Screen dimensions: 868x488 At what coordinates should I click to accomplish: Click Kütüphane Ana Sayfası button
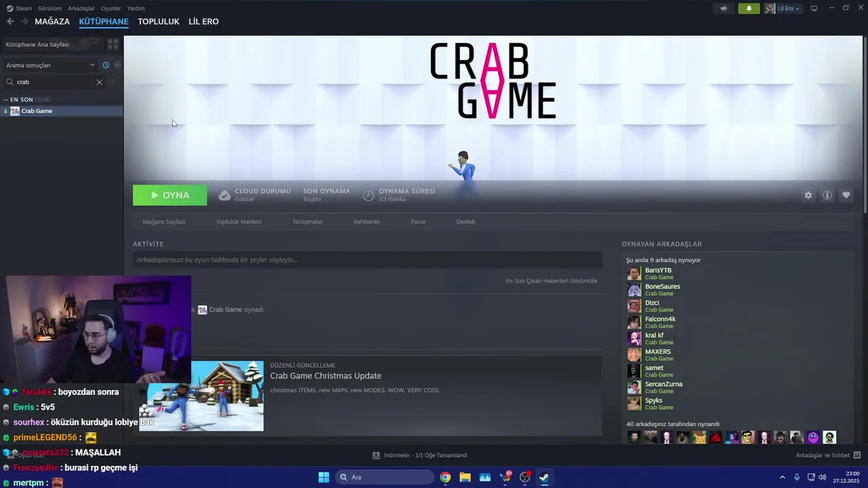pos(52,44)
